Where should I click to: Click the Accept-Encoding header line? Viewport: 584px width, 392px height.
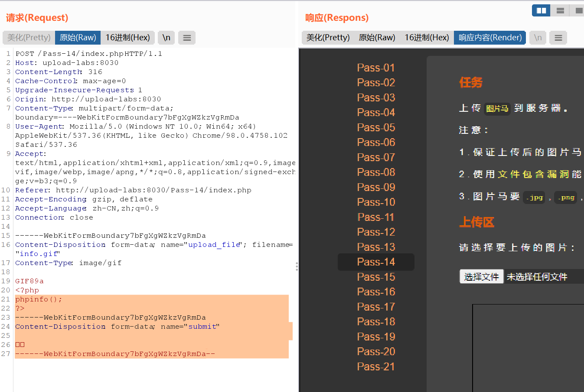click(84, 199)
